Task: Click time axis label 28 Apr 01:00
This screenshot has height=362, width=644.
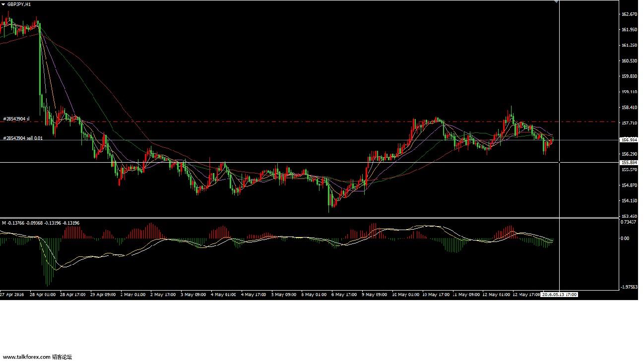Action: [x=43, y=295]
